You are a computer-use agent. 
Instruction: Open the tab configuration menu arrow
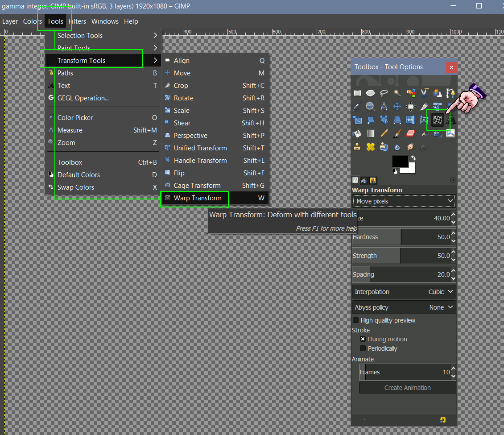453,180
